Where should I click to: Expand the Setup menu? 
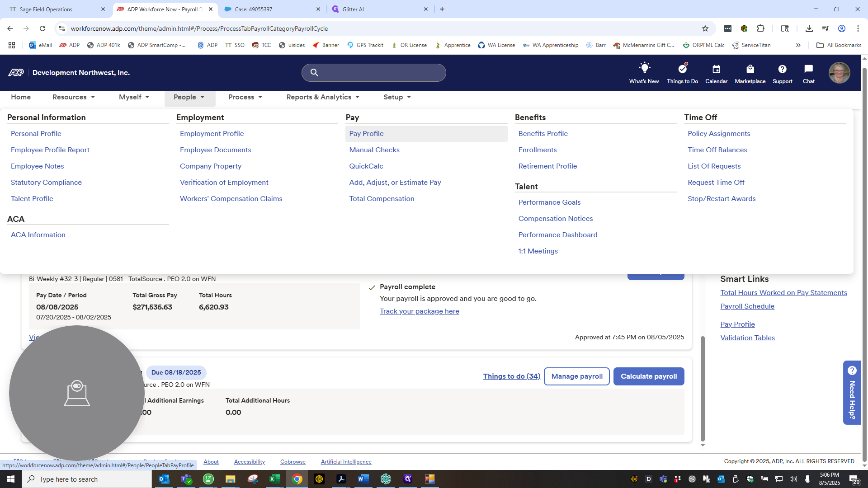coord(397,97)
